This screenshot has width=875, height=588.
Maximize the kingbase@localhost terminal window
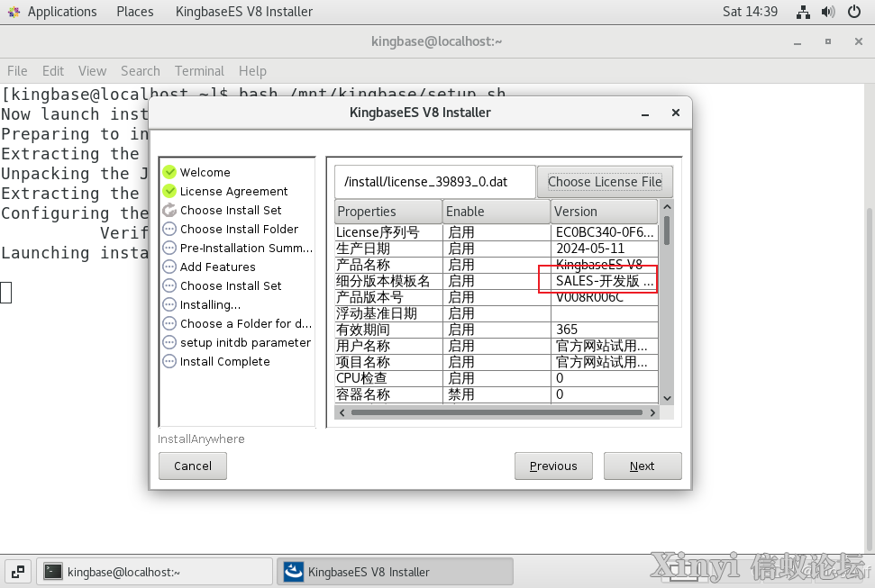click(x=827, y=41)
